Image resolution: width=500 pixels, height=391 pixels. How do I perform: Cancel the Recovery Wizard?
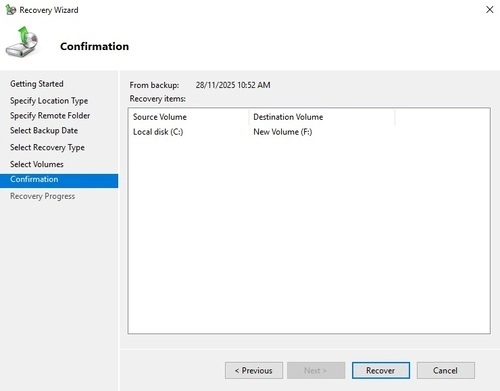click(446, 370)
